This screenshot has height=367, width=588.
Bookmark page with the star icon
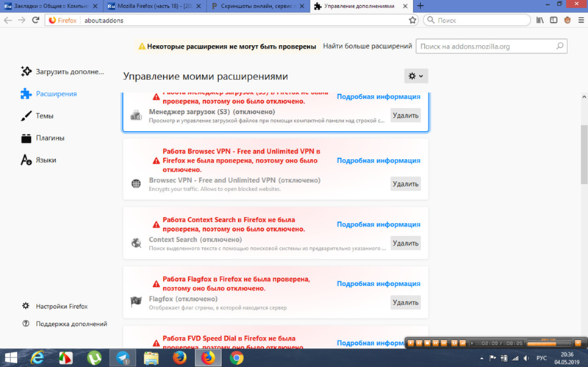(413, 21)
